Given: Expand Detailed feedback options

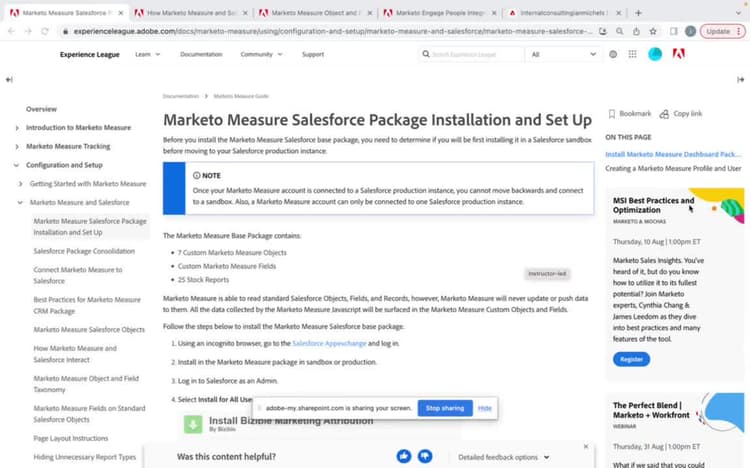Looking at the screenshot, I should tap(504, 457).
